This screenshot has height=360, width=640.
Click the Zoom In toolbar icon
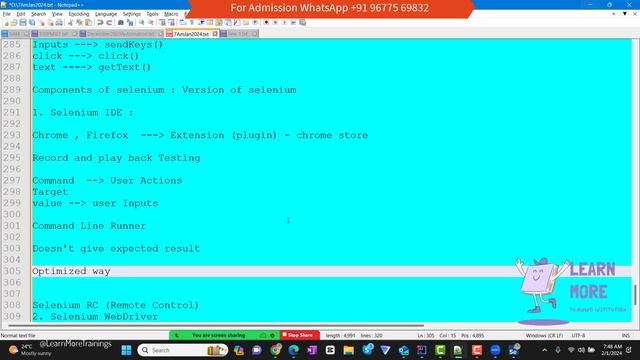(141, 22)
